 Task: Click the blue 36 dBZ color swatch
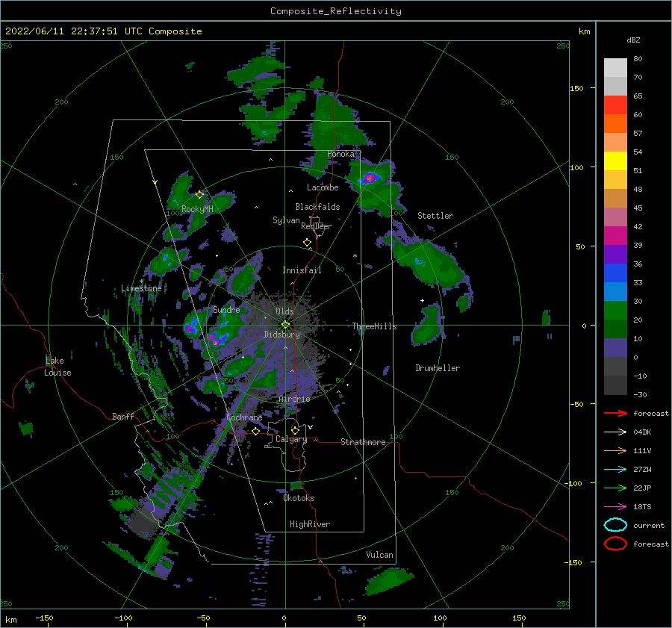[x=615, y=273]
